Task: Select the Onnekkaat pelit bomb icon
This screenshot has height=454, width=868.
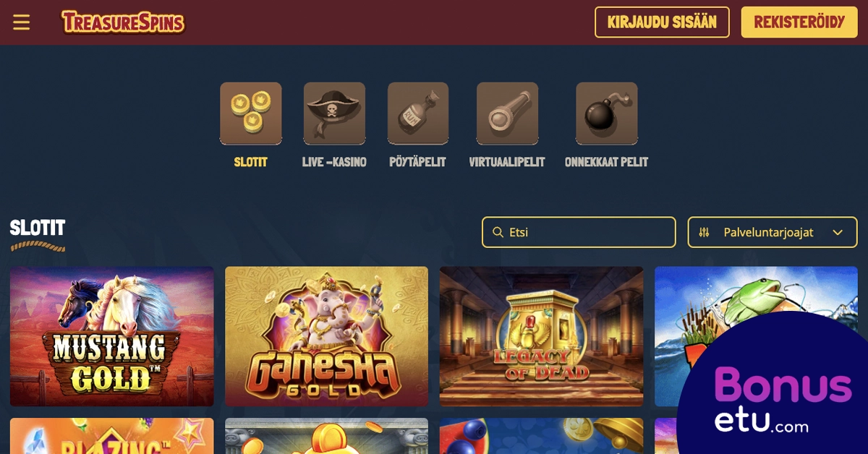Action: point(606,113)
